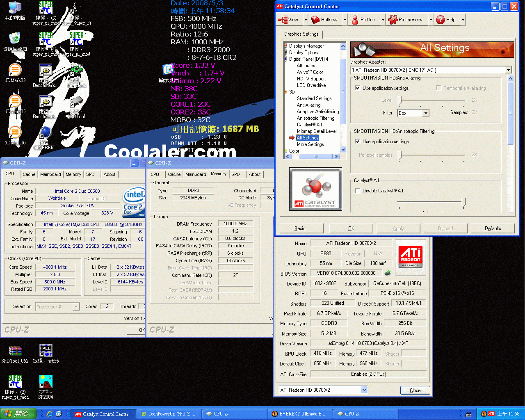Screen dimensions: 525x420
Task: Switch to SPD tab in CPU-Z memory window
Action: click(x=235, y=174)
